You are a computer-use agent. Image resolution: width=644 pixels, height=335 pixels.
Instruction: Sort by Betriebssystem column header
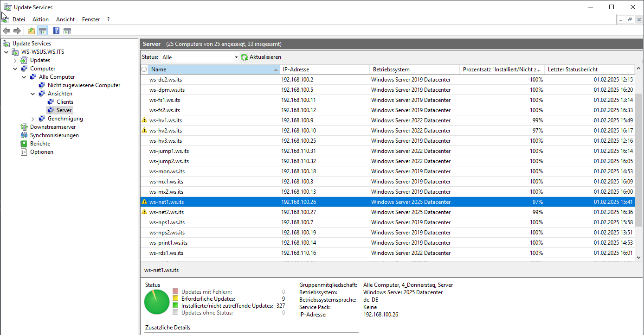pyautogui.click(x=415, y=70)
